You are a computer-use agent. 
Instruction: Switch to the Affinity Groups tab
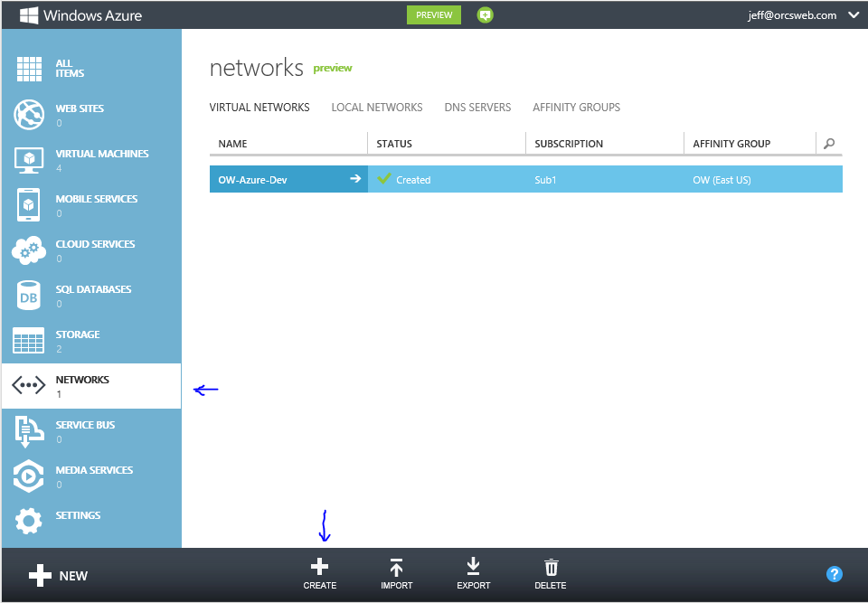click(576, 108)
